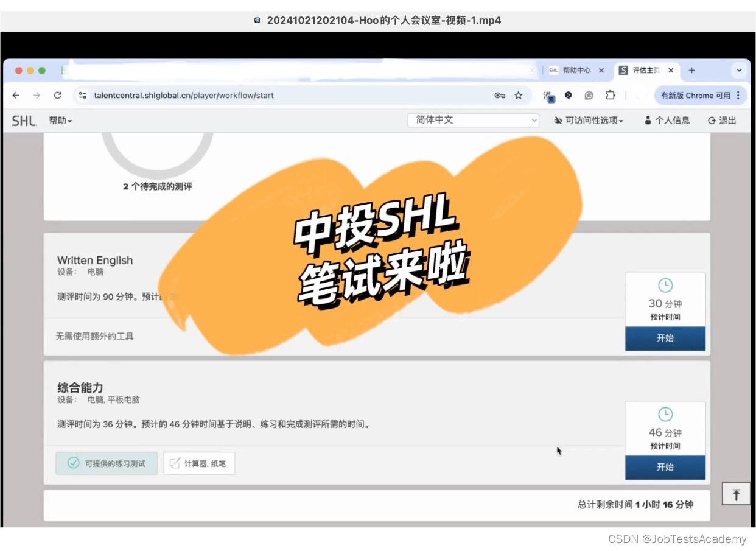Click 退出 to log out
The image size is (756, 551).
click(722, 121)
